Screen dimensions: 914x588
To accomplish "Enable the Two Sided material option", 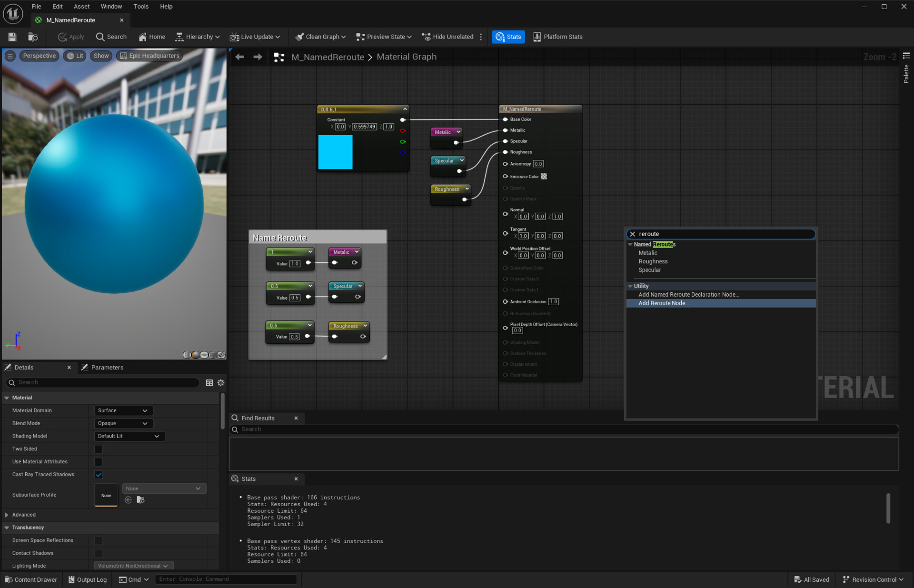I will tap(98, 448).
